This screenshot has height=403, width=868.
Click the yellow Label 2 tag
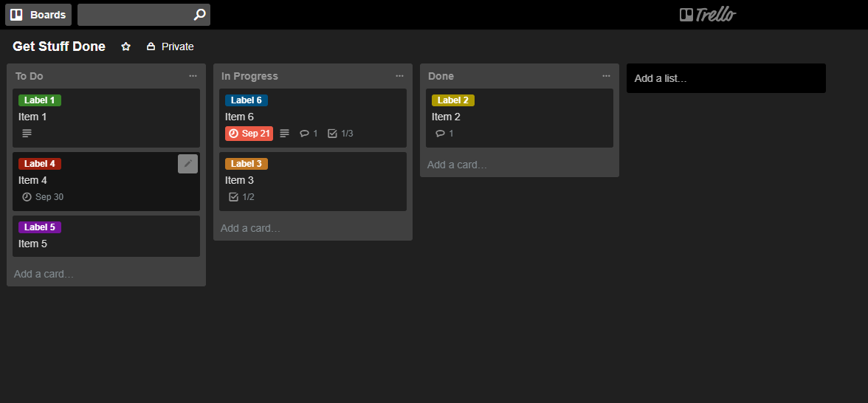(453, 100)
